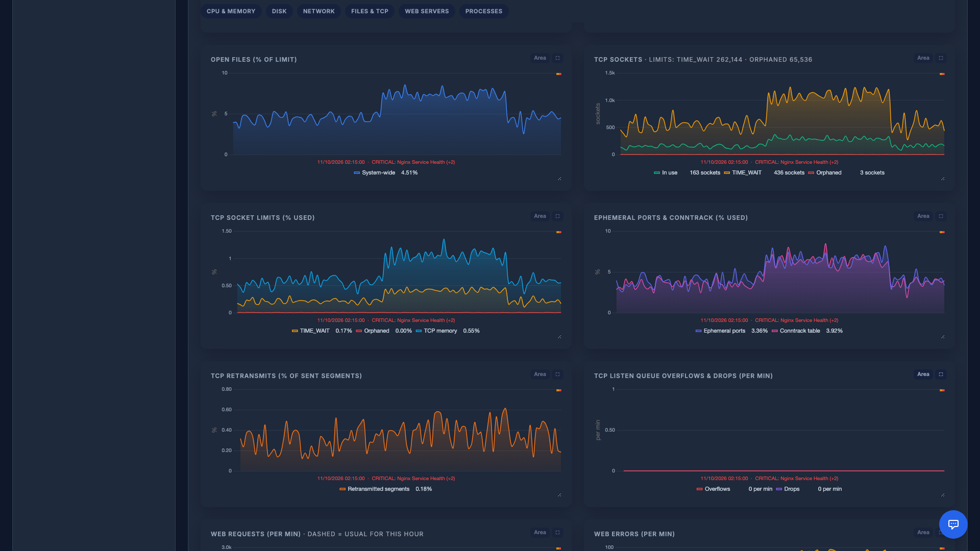Click resize handle of Open Files chart
980x551 pixels.
pos(559,179)
